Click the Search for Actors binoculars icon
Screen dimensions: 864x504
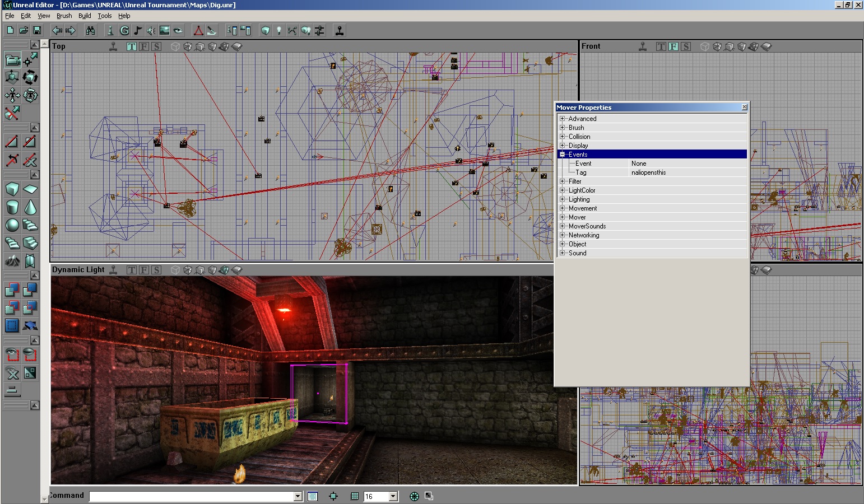(90, 31)
